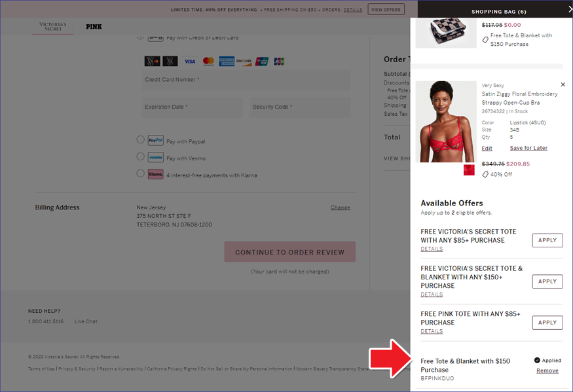Click the Lipstick red color swatch
Viewport: 573px width, 392px height.
coord(469,170)
